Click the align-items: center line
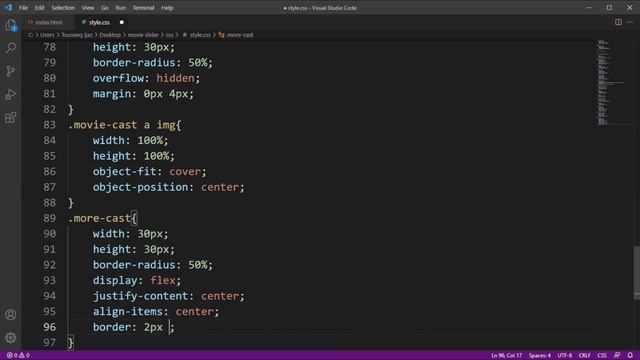The height and width of the screenshot is (360, 640). [x=156, y=312]
